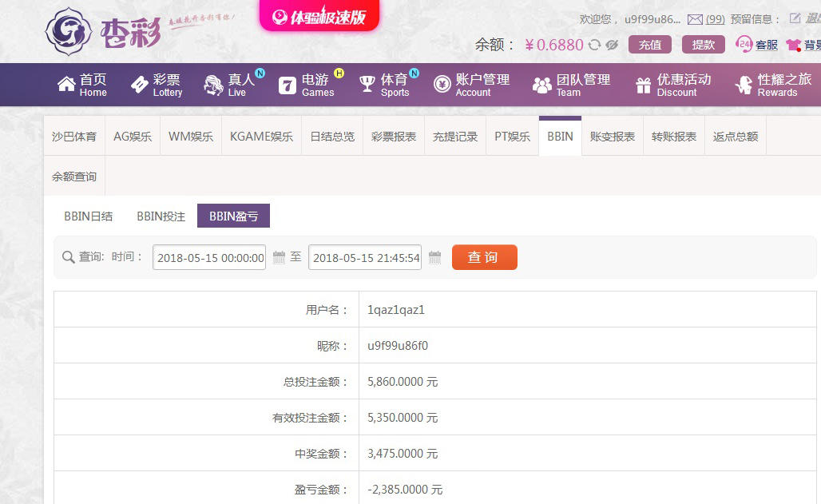Select the BBIN日结 sub-tab

click(88, 216)
